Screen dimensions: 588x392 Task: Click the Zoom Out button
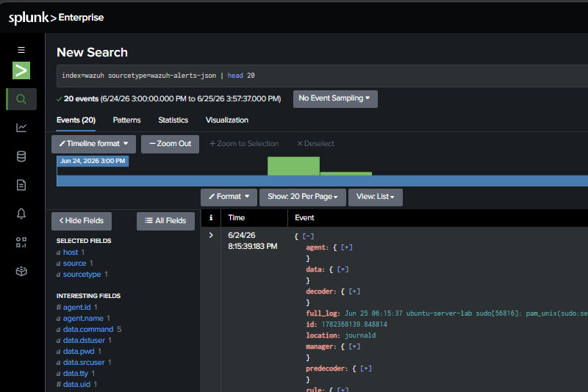coord(170,144)
